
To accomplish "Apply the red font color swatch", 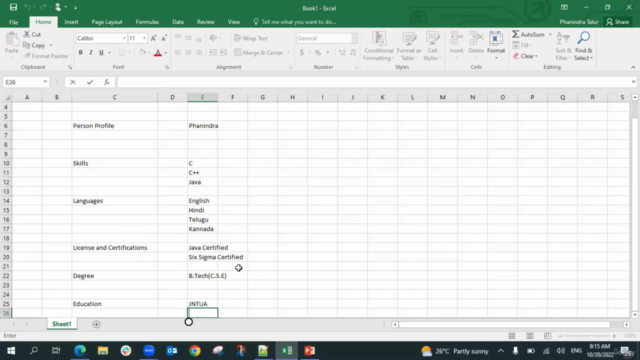I will pos(158,53).
